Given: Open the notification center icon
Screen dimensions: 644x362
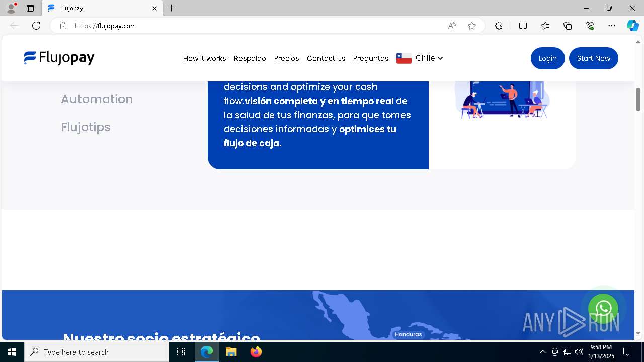Looking at the screenshot, I should (627, 352).
